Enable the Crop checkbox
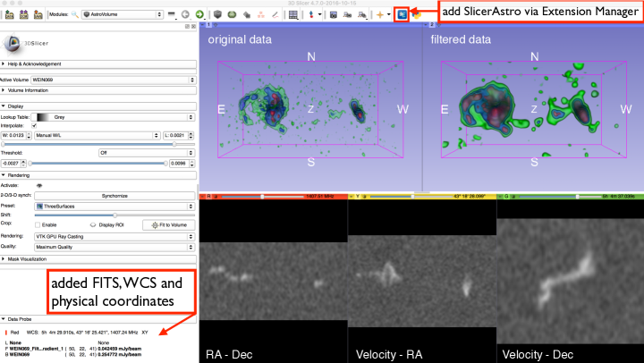644x363 pixels. 36,224
